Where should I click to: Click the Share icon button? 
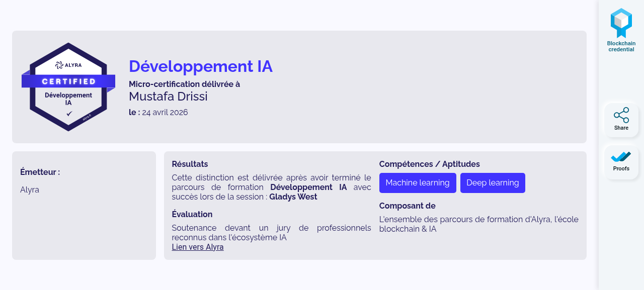coord(621,120)
